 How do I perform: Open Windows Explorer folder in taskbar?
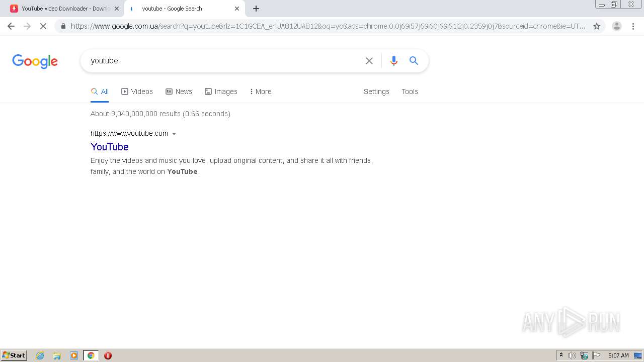[x=57, y=355]
